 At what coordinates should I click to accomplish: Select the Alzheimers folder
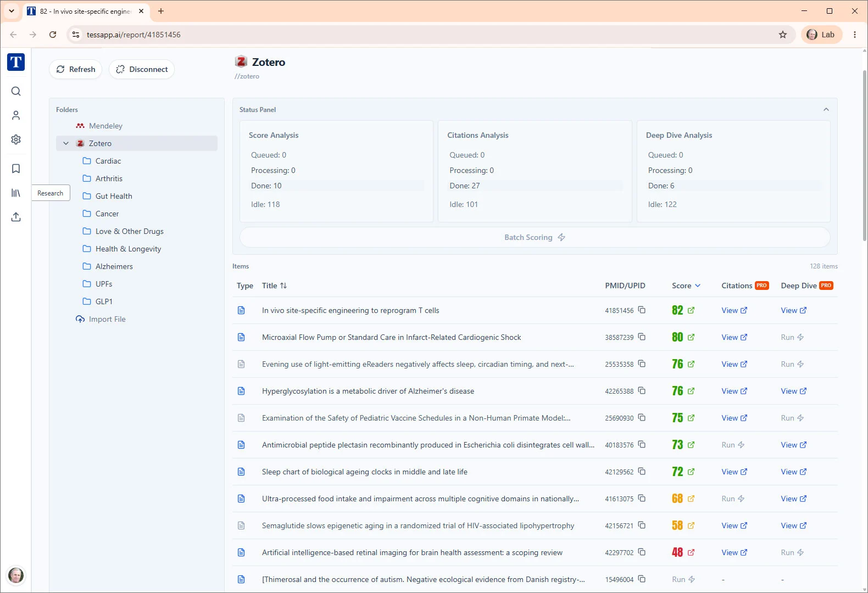(114, 266)
